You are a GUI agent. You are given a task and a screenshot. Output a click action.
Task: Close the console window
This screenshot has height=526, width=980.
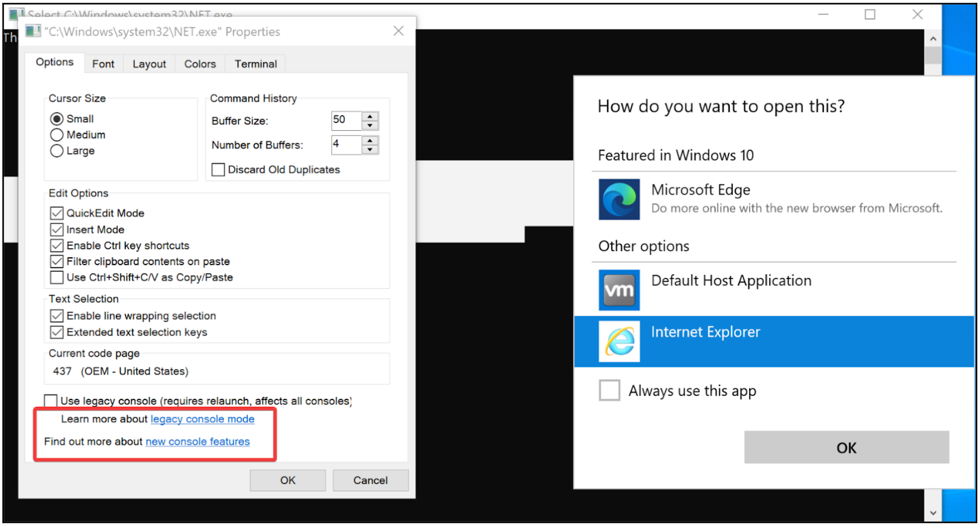[x=917, y=15]
